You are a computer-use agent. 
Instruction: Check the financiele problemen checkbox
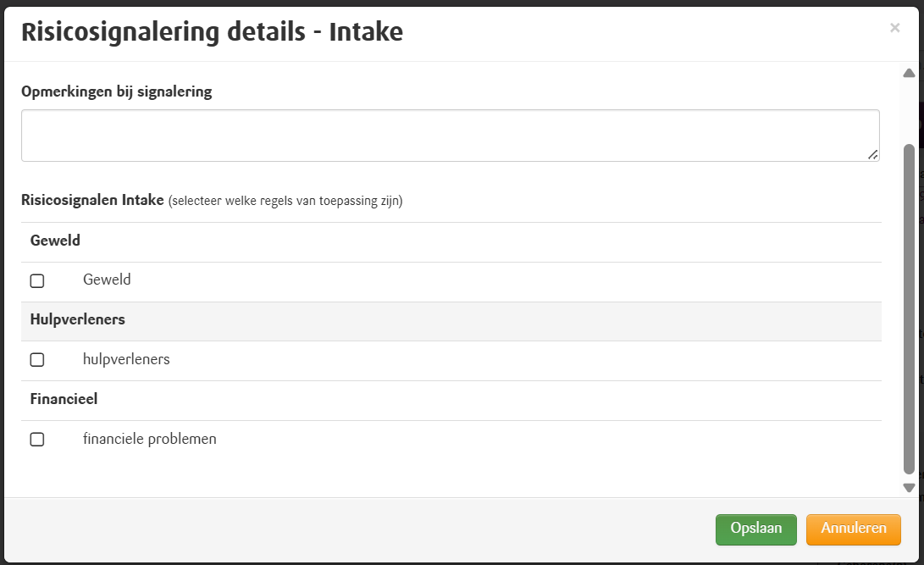coord(37,440)
